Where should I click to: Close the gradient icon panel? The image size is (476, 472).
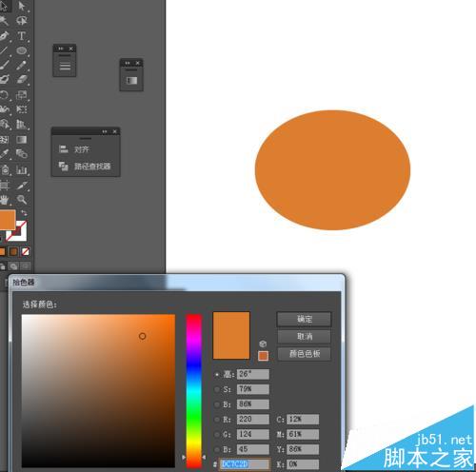click(x=138, y=63)
